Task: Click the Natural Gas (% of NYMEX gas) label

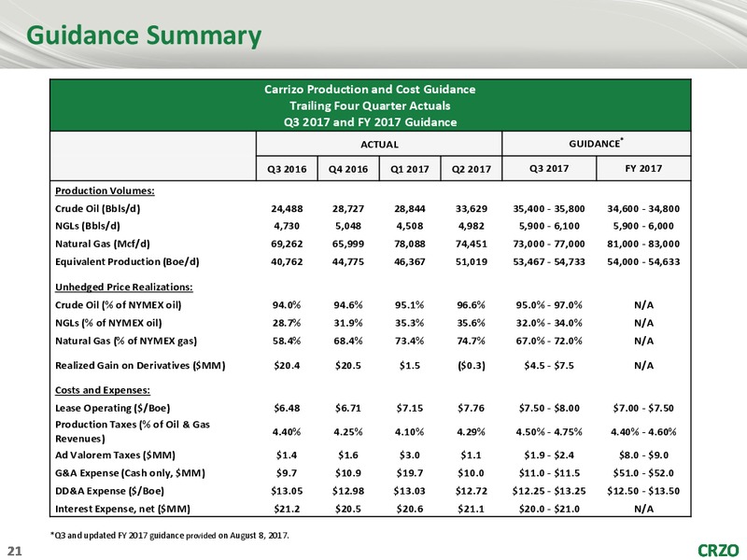Action: click(126, 341)
